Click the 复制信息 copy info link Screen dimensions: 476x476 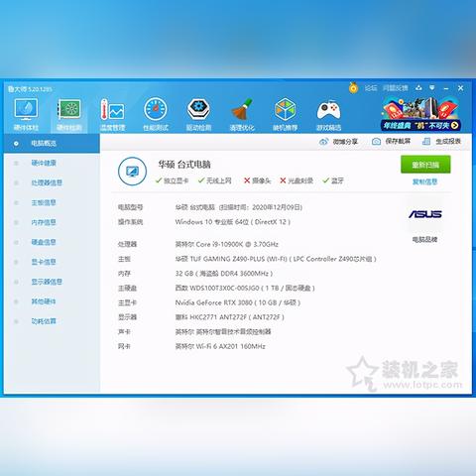tap(425, 181)
